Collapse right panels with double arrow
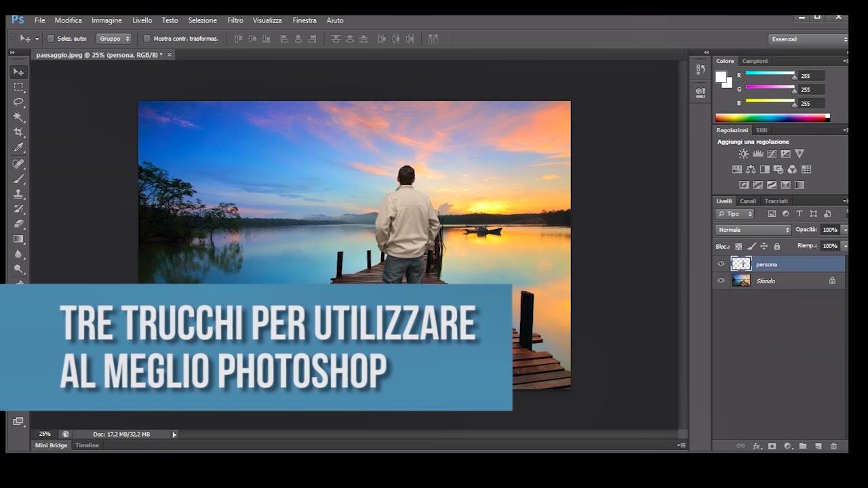The width and height of the screenshot is (868, 488). point(707,52)
